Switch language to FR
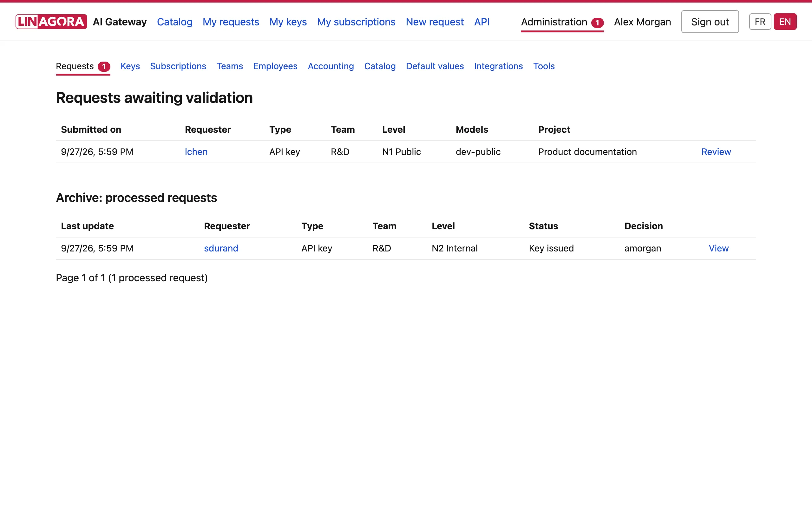 tap(760, 22)
